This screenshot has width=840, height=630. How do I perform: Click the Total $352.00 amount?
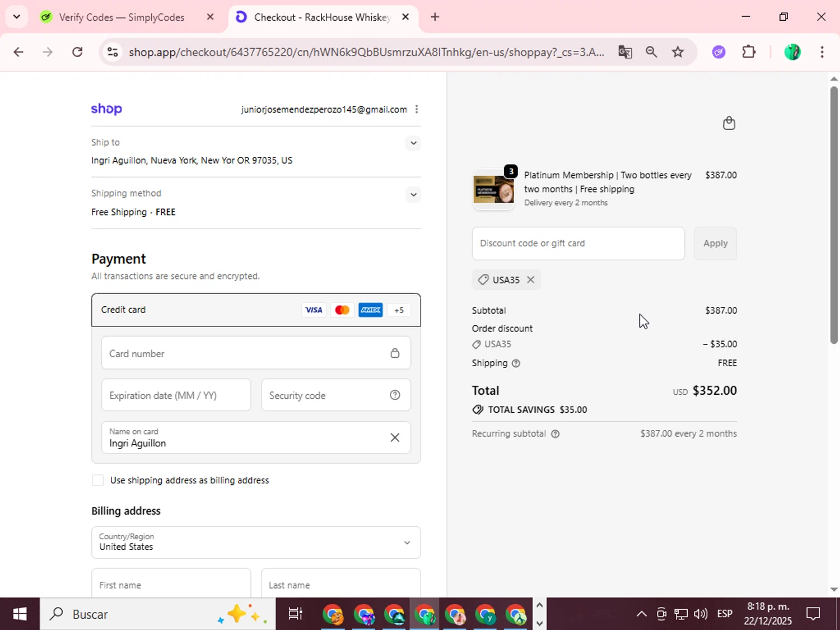pyautogui.click(x=715, y=390)
